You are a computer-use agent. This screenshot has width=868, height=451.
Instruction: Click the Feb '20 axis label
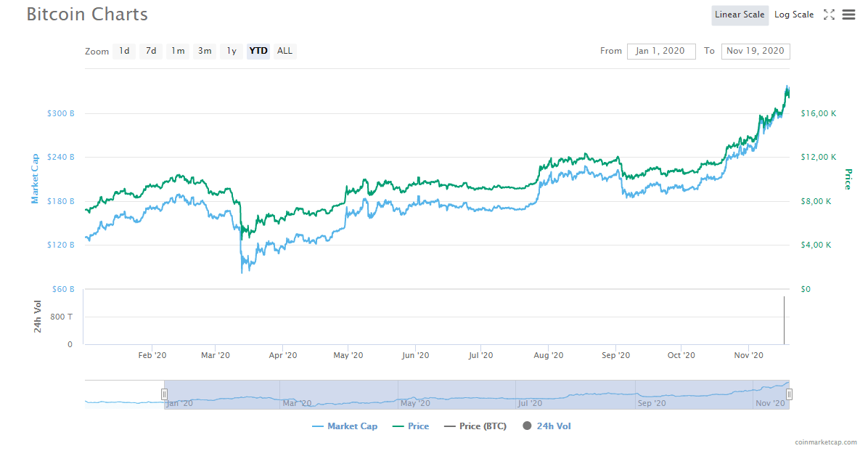point(152,355)
